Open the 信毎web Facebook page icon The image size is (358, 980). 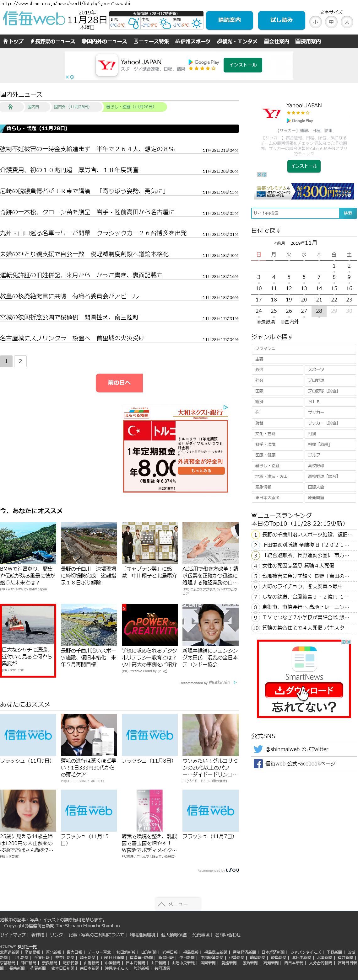tap(258, 763)
